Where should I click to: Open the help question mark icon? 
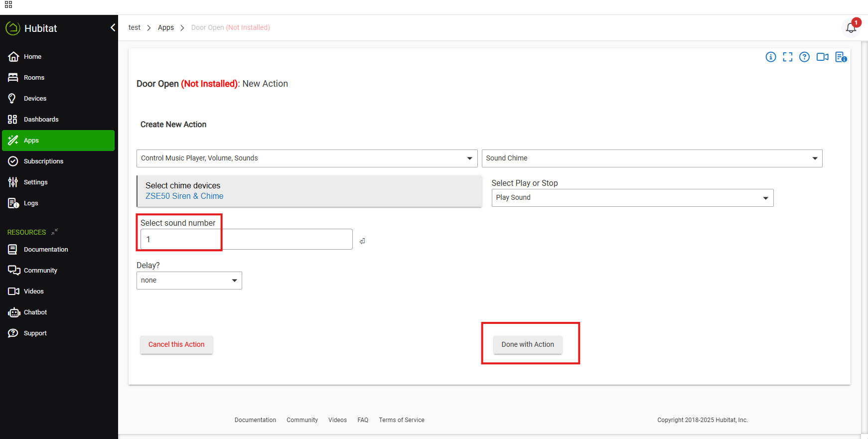[804, 57]
